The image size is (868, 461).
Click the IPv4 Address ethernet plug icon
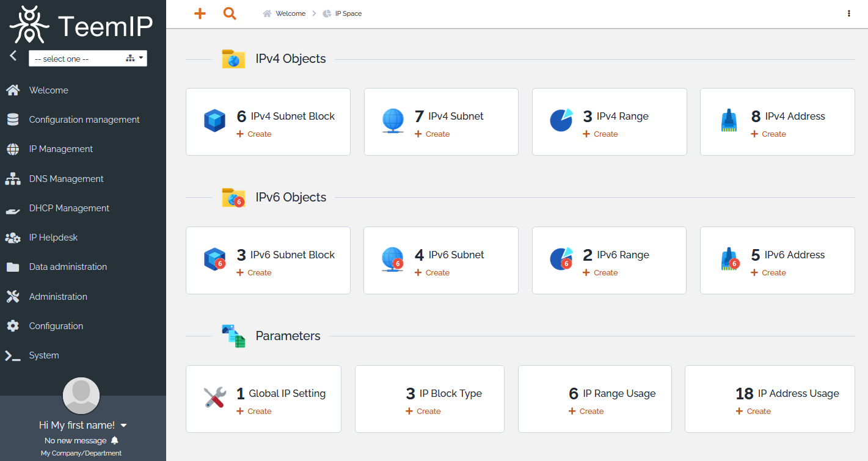729,121
